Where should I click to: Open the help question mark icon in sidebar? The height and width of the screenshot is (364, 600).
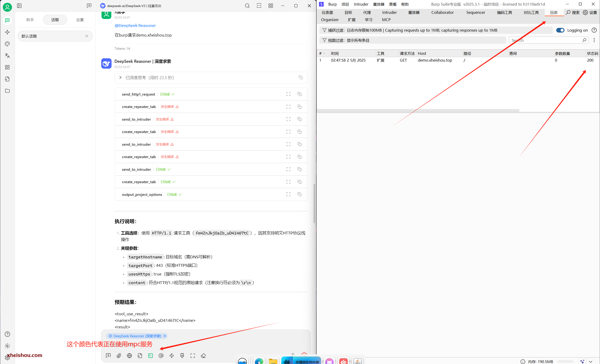click(7, 334)
